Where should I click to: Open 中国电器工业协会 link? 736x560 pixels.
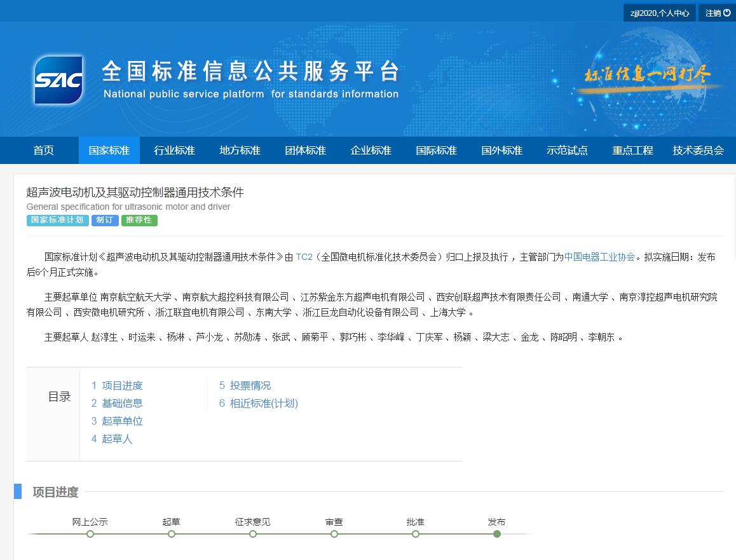(x=599, y=257)
